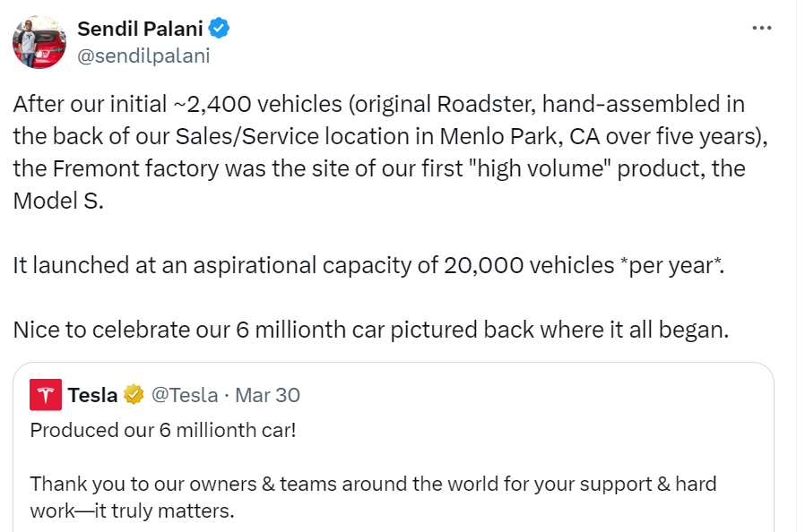This screenshot has width=805, height=532.
Task: Click the 'Model S.' text in the tweet
Action: (58, 201)
